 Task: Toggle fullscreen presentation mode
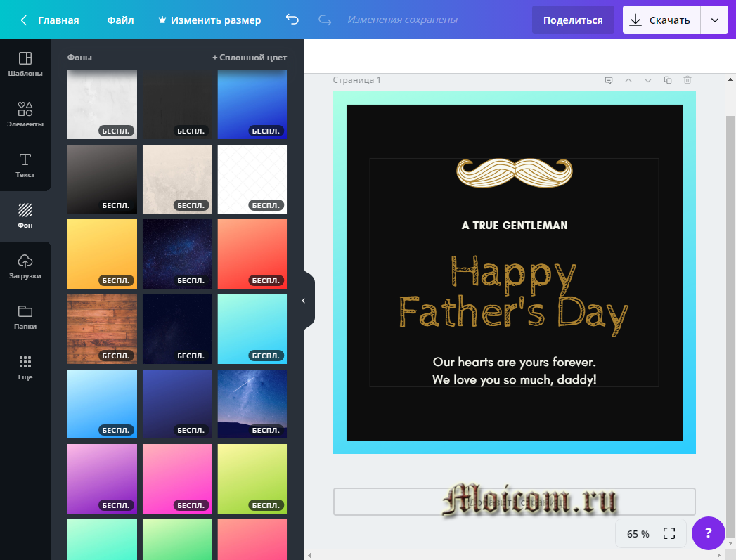point(669,534)
